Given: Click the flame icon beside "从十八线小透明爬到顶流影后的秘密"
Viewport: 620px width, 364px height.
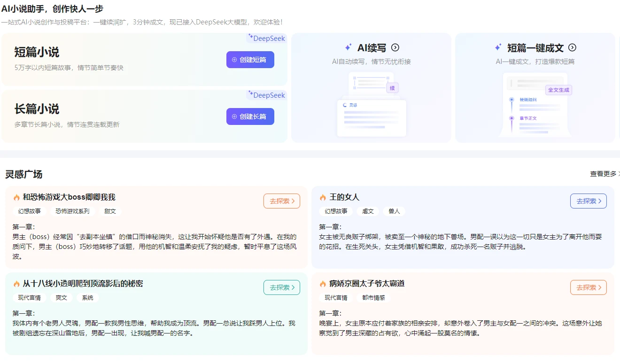Looking at the screenshot, I should click(x=17, y=284).
